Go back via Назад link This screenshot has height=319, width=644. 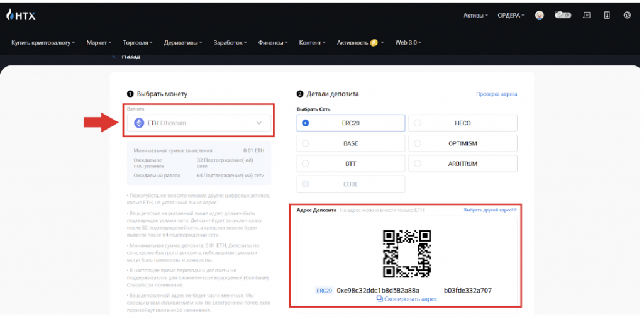tap(127, 57)
